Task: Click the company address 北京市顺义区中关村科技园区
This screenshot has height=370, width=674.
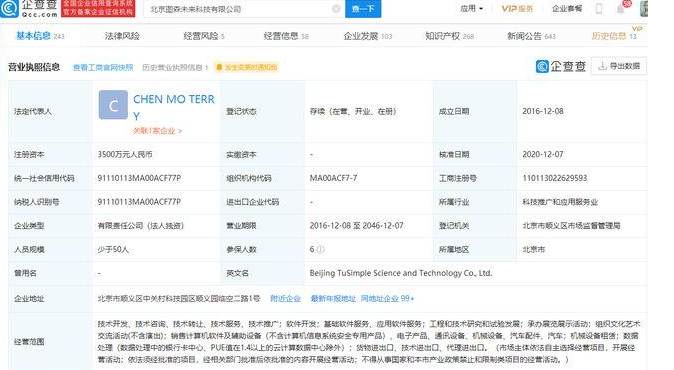Action: click(x=179, y=298)
